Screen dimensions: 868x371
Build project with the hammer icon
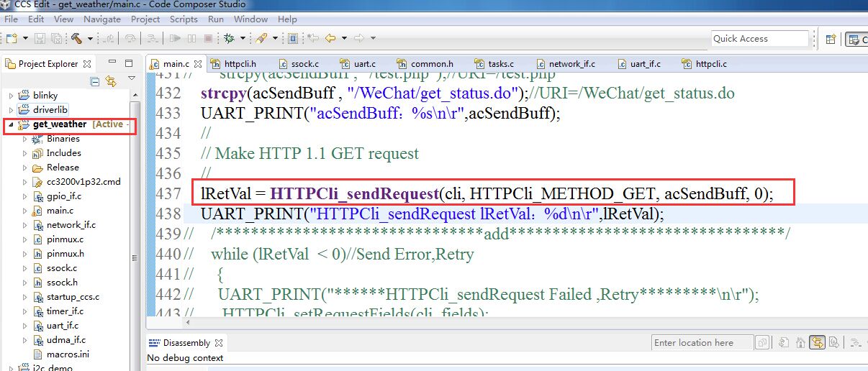point(76,38)
